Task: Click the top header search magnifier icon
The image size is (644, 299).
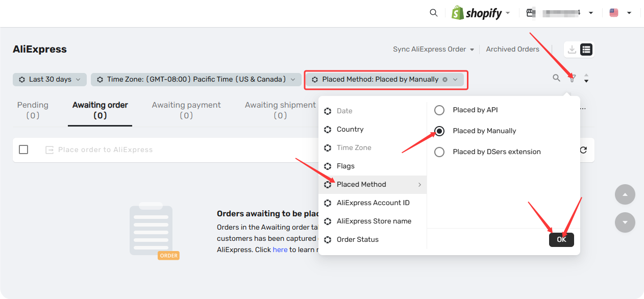Action: pyautogui.click(x=434, y=13)
